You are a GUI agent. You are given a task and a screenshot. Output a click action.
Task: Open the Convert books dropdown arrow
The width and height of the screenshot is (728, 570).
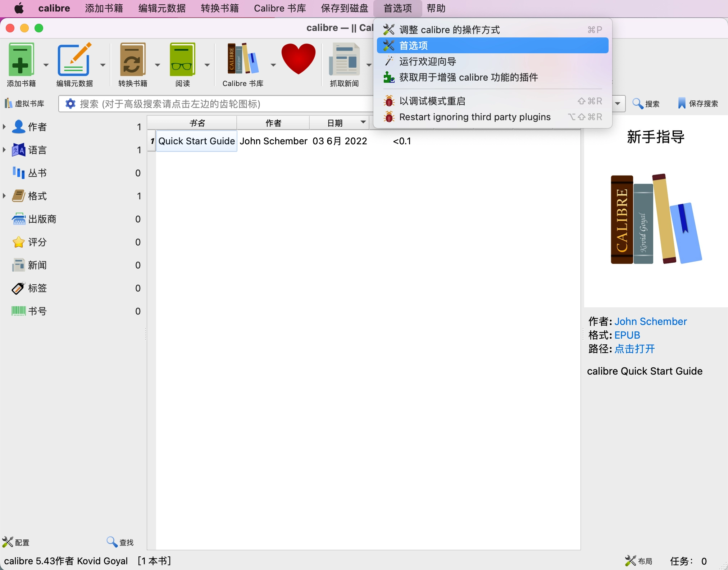157,65
